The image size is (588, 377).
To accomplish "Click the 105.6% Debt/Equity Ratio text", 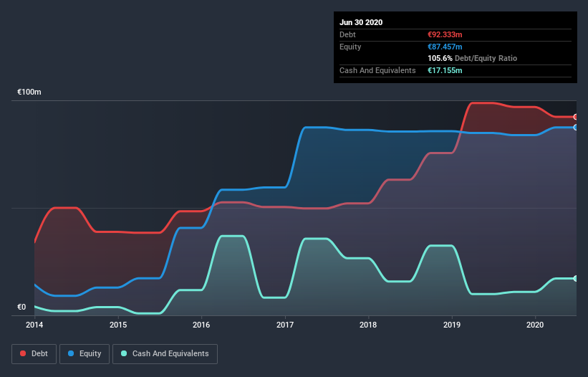I will 473,58.
